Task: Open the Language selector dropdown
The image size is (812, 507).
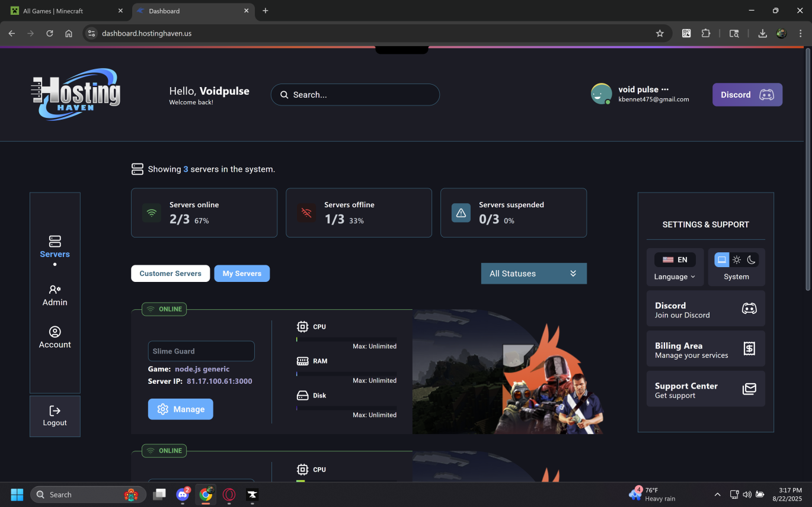Action: coord(674,277)
